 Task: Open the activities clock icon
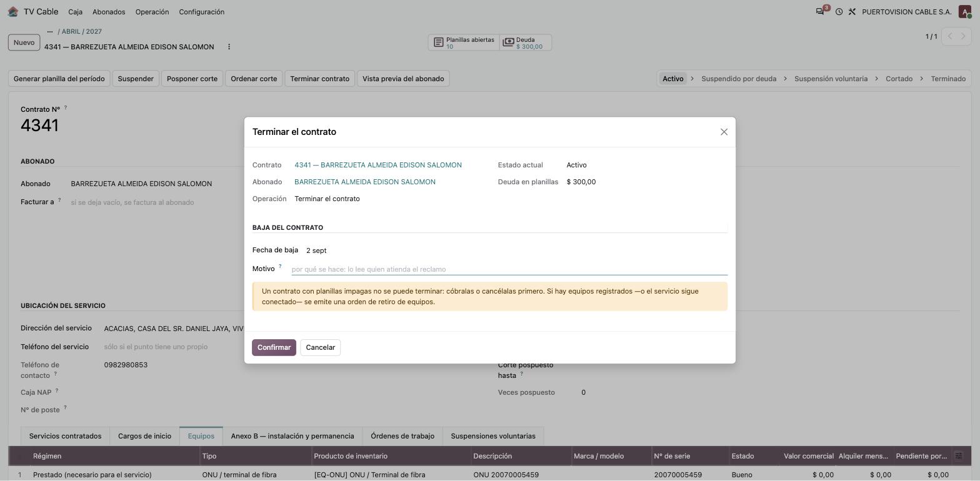pos(839,12)
